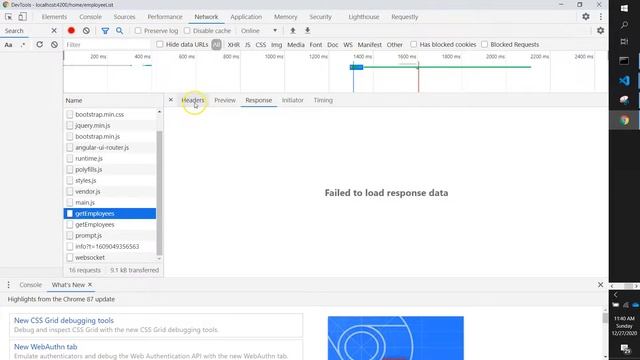Open the notification center icon

624,348
